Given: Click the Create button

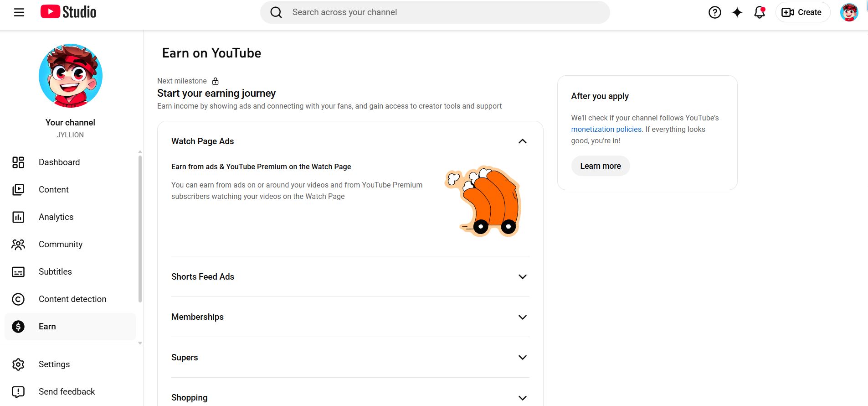Looking at the screenshot, I should (802, 12).
